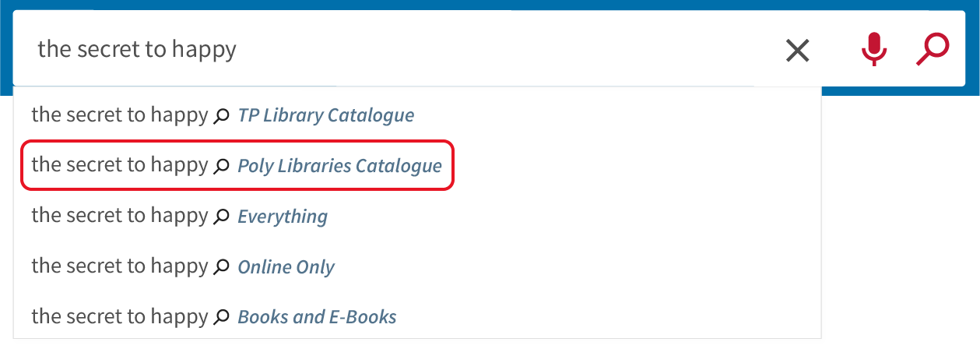Select highlighted suggestion text for Poly Libraries
Viewport: 980px width, 349px height.
coord(120,165)
